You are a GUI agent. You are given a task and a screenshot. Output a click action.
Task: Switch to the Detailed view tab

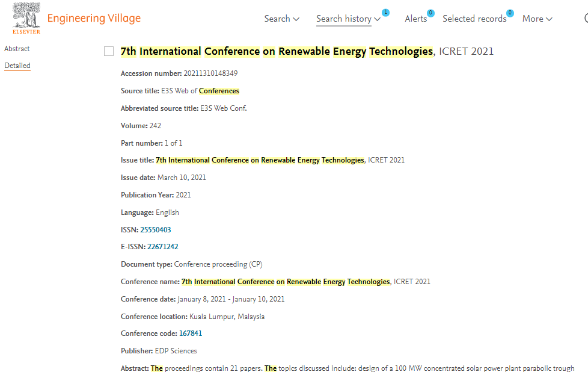17,66
